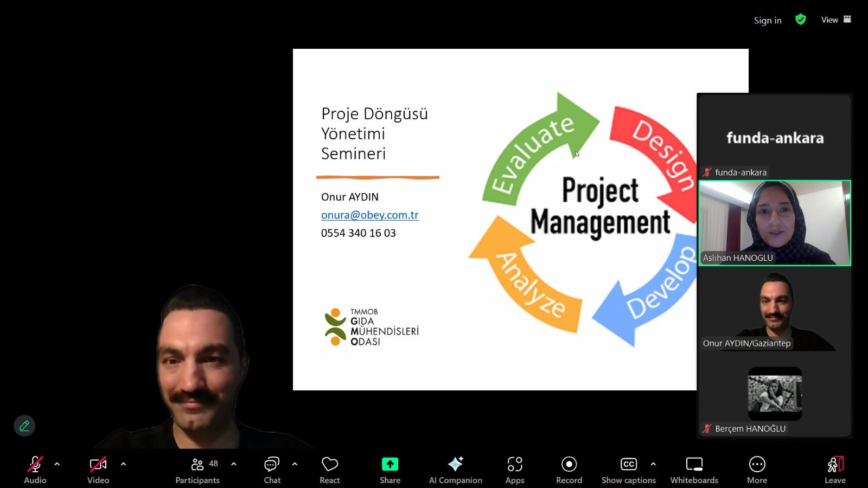The height and width of the screenshot is (488, 868).
Task: Select Aslıhan HANOGLU's video thumbnail
Action: tap(774, 223)
